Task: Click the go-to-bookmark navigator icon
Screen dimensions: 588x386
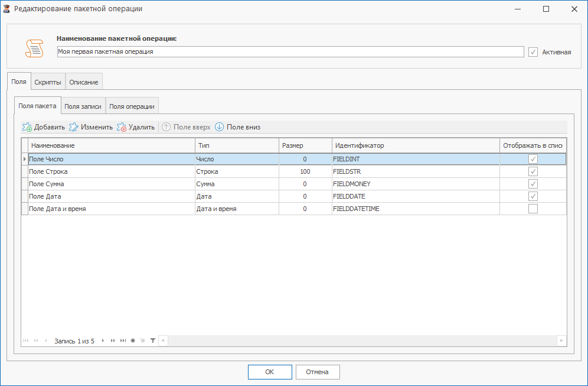Action: tap(142, 340)
